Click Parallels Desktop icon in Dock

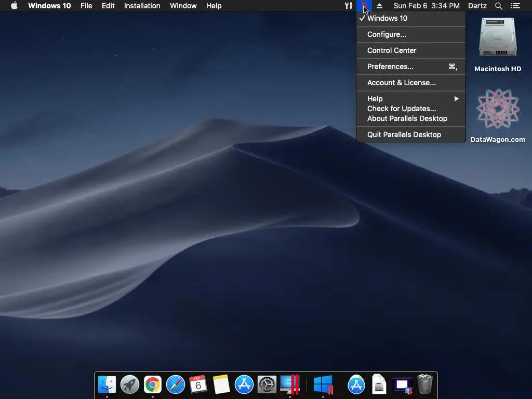290,385
